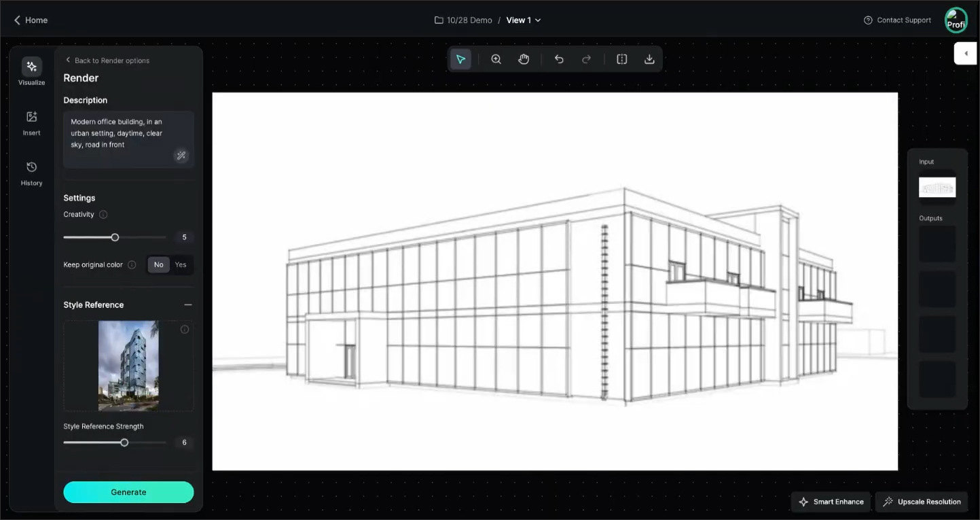Image resolution: width=980 pixels, height=520 pixels.
Task: Click the building sketch on canvas
Action: (555, 281)
